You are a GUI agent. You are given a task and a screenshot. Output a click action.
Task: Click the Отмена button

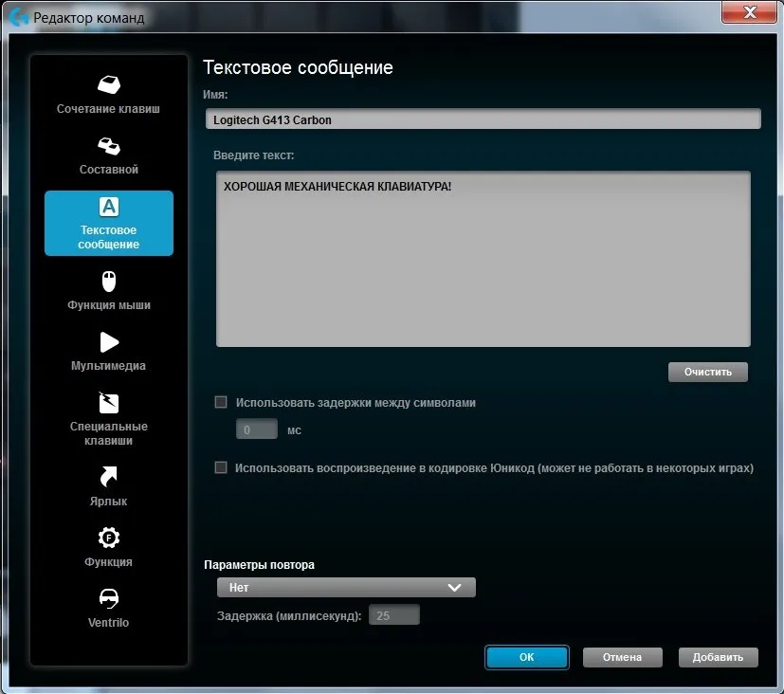621,657
